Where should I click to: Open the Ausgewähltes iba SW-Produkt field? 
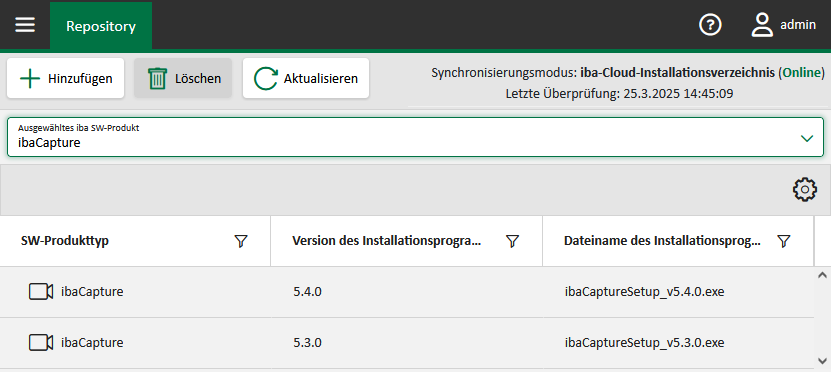pyautogui.click(x=416, y=137)
